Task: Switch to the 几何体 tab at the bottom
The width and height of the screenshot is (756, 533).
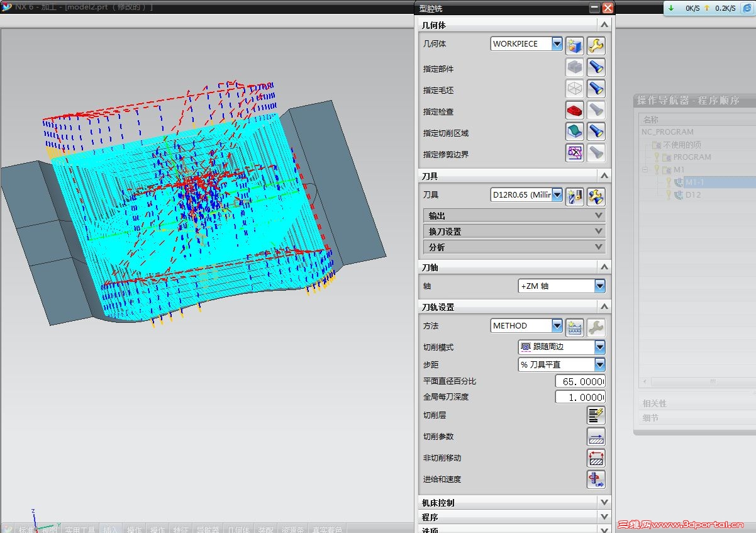Action: point(239,529)
